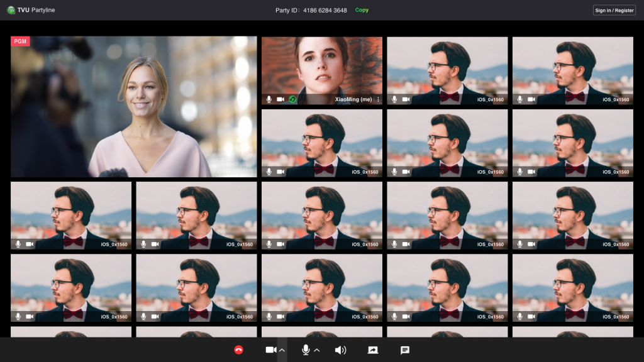Open the chat message panel
The width and height of the screenshot is (644, 362).
point(405,350)
